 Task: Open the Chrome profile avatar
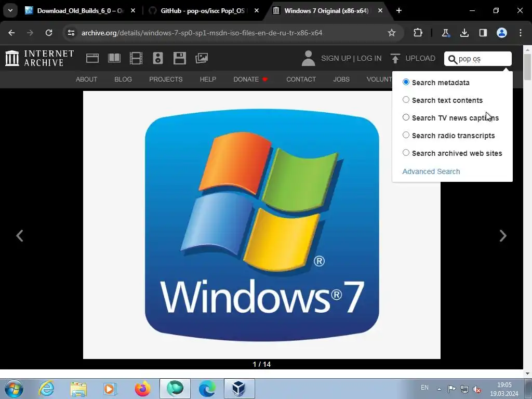[501, 33]
